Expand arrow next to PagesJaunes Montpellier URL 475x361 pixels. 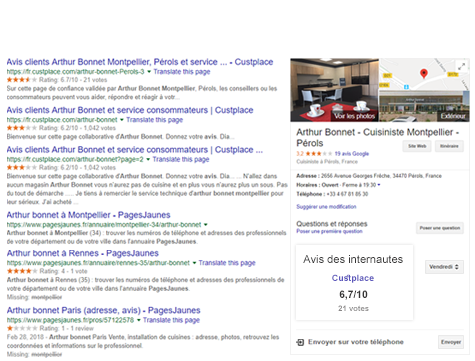click(x=206, y=225)
